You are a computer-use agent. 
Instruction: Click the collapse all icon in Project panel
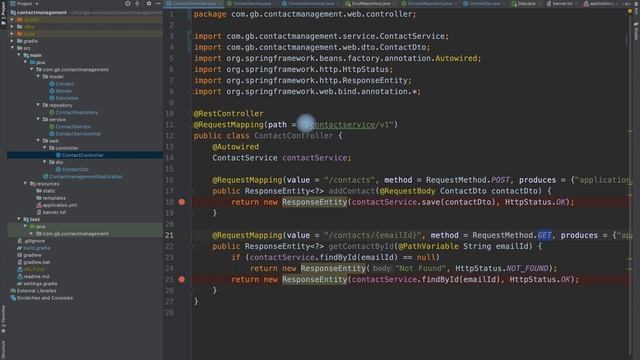137,3
